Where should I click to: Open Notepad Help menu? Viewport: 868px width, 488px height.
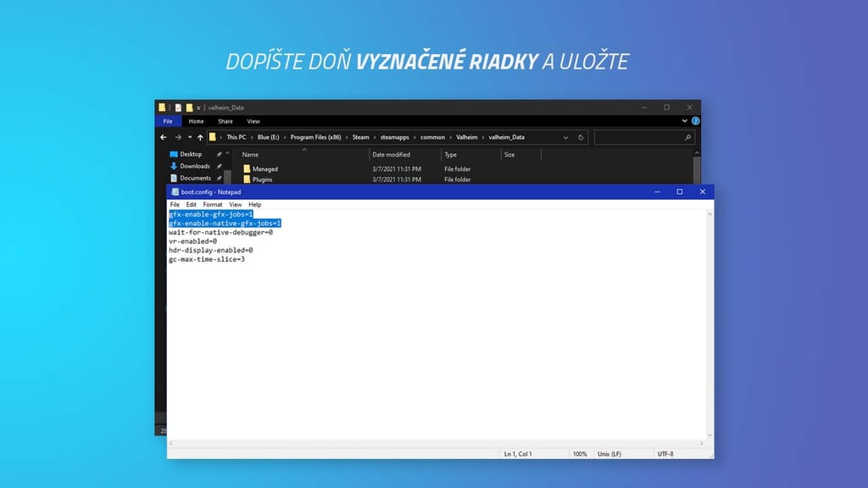(254, 204)
